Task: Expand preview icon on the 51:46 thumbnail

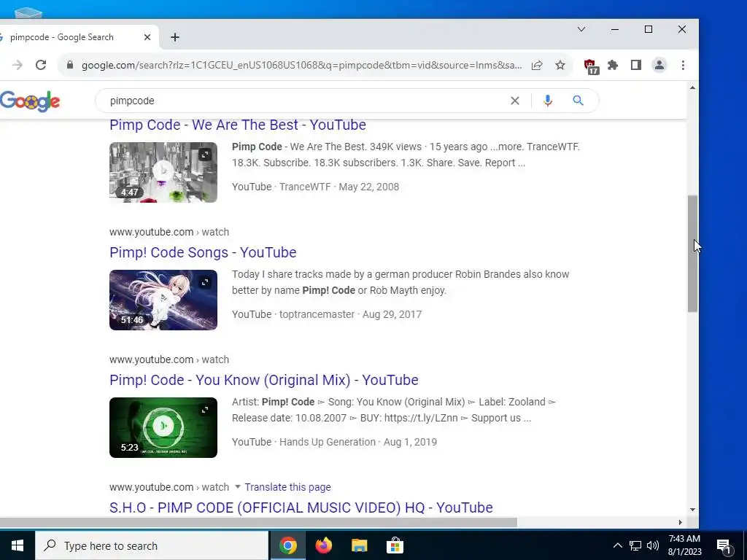Action: 204,282
